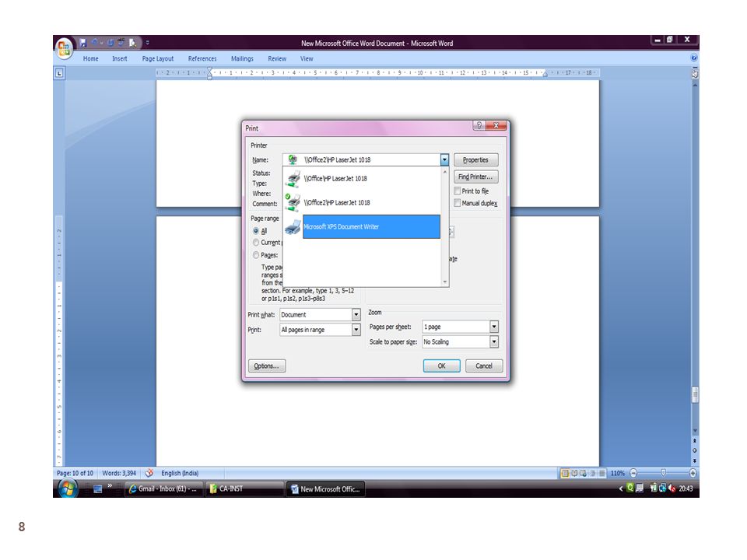Select the Current page radio button

point(256,243)
